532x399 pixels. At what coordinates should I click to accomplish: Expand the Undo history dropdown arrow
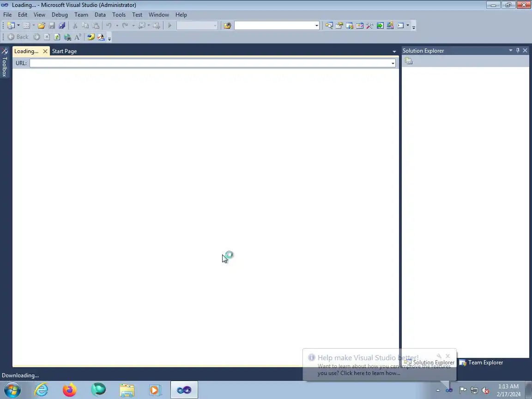coord(117,25)
